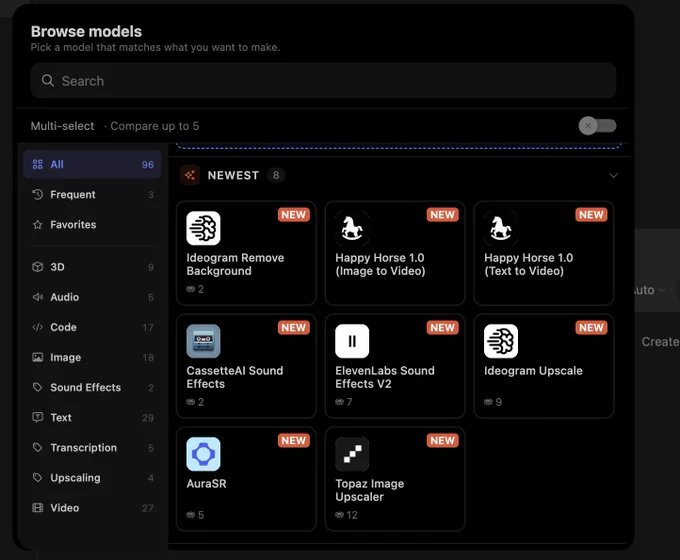The height and width of the screenshot is (560, 680).
Task: Click Happy Horse Image to Video logo
Action: (x=352, y=228)
